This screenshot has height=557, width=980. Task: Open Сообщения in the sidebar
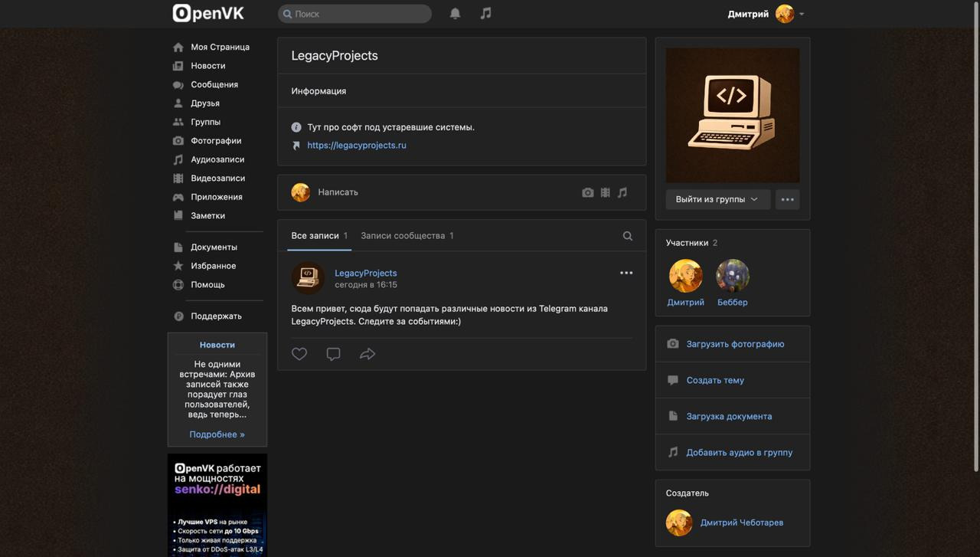pyautogui.click(x=215, y=84)
